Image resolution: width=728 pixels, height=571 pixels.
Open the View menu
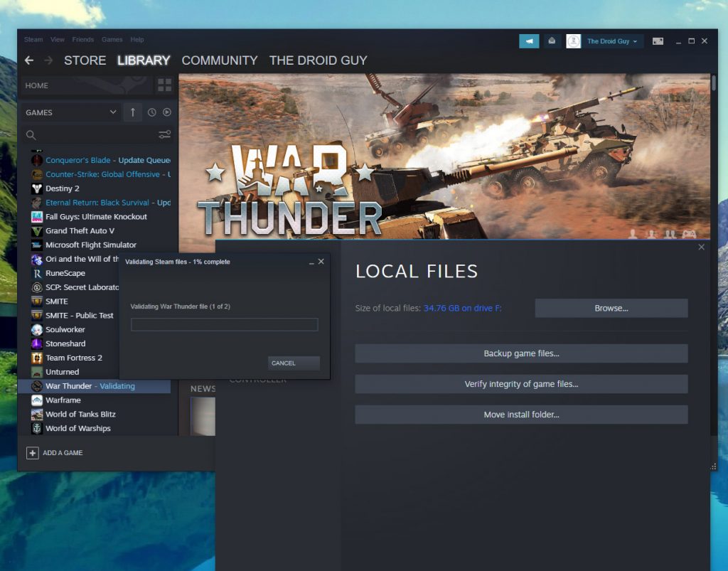pyautogui.click(x=58, y=39)
